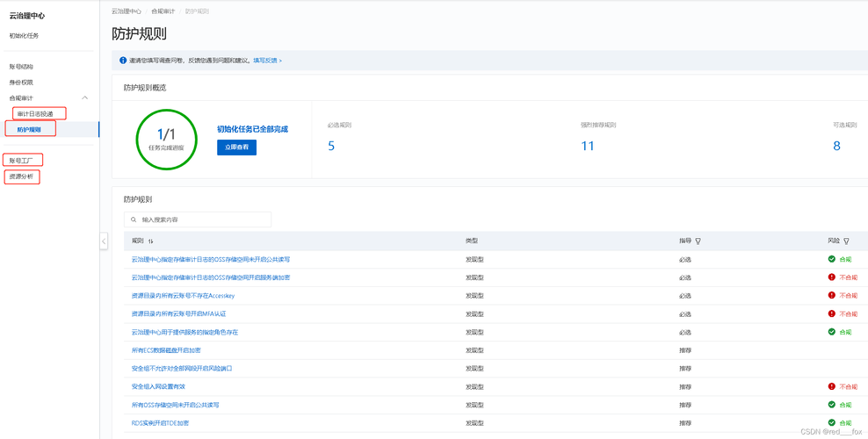868x439 pixels.
Task: Click the red 不合规 icon for 开启MFA认证 rule
Action: 831,313
